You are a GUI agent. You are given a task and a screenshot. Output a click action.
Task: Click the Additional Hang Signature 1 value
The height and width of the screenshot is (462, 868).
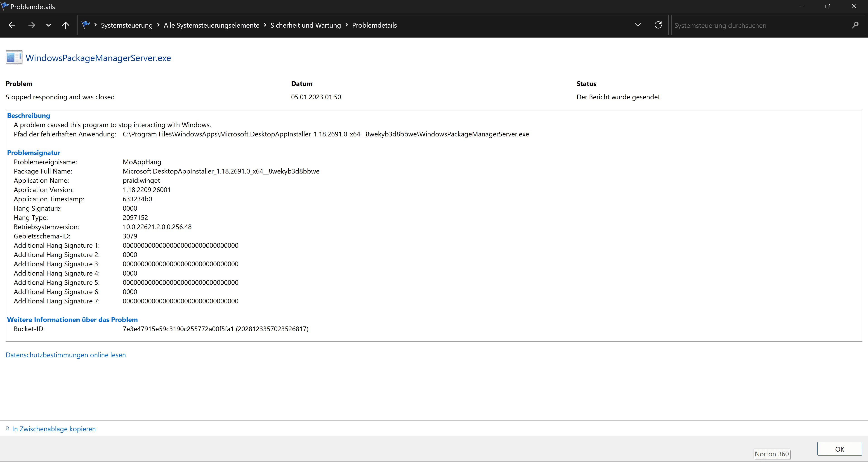(181, 245)
